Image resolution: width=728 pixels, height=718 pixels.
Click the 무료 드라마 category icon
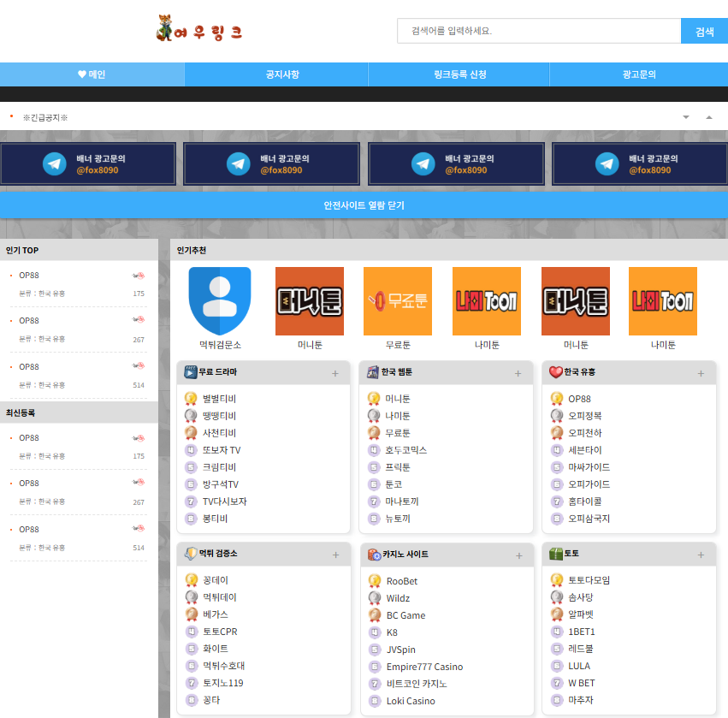coord(191,372)
